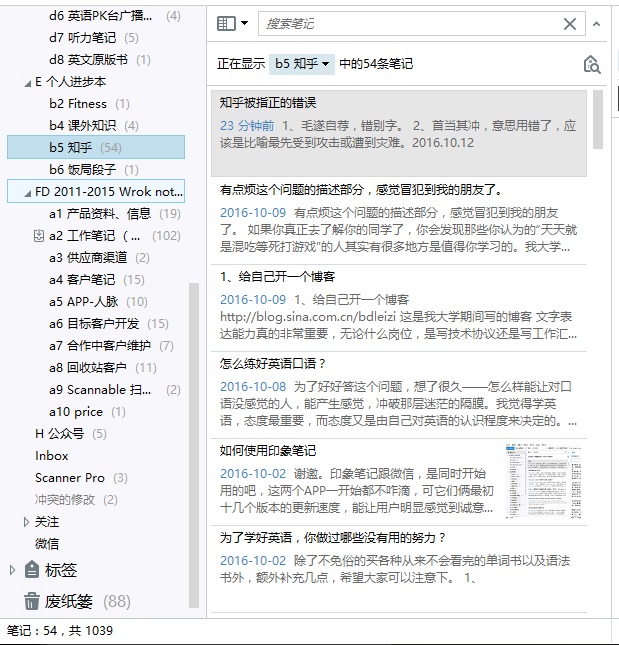
Task: Open the note list view options icon
Action: coord(226,23)
